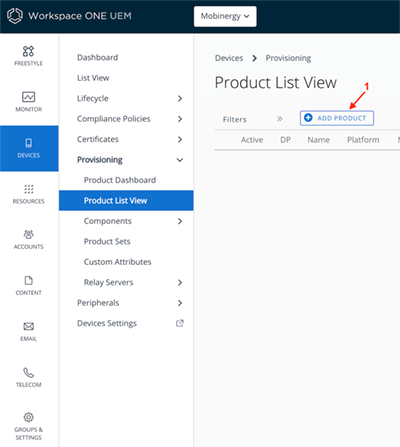The height and width of the screenshot is (447, 400).
Task: Expand the Certificates submenu chevron
Action: point(180,139)
